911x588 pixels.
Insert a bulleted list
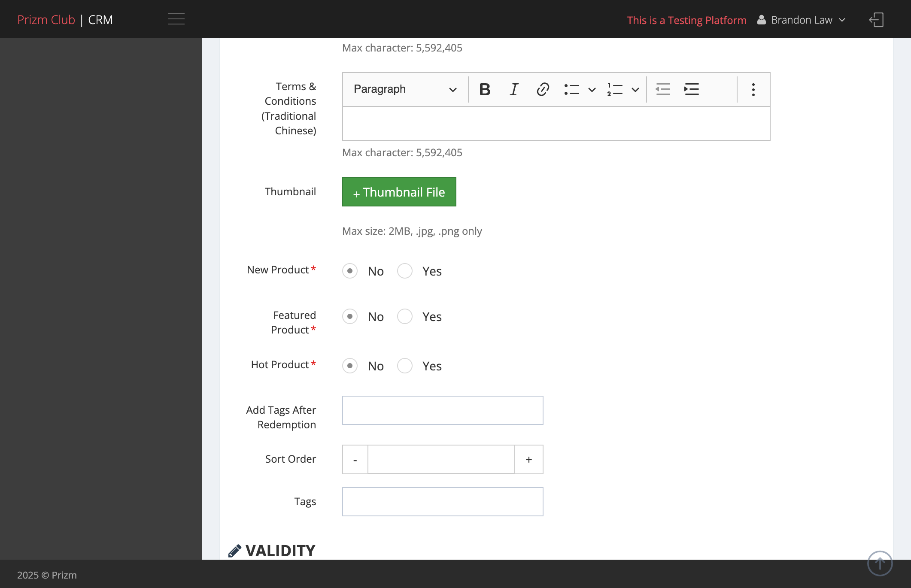(x=572, y=89)
